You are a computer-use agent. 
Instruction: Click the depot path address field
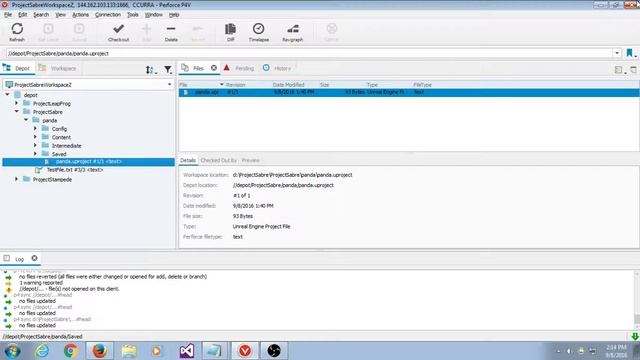tap(309, 53)
